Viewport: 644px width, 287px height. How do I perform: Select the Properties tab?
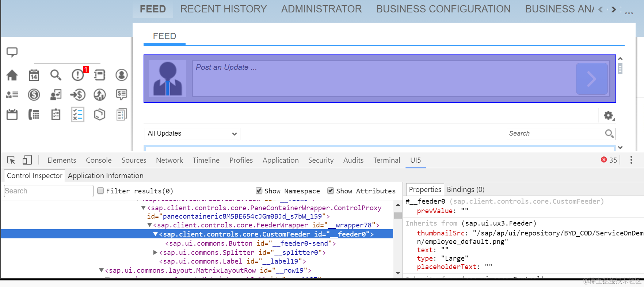tap(425, 189)
